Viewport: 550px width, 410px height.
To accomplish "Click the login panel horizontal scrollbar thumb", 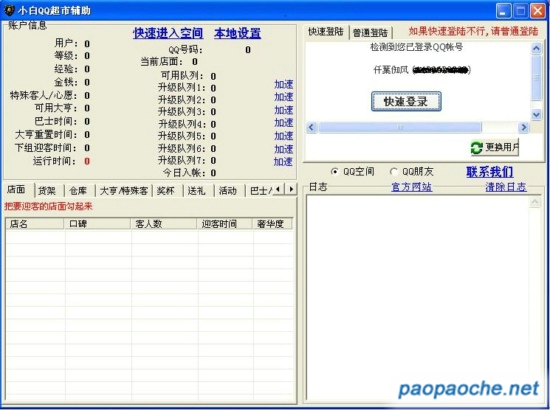I will 400,127.
